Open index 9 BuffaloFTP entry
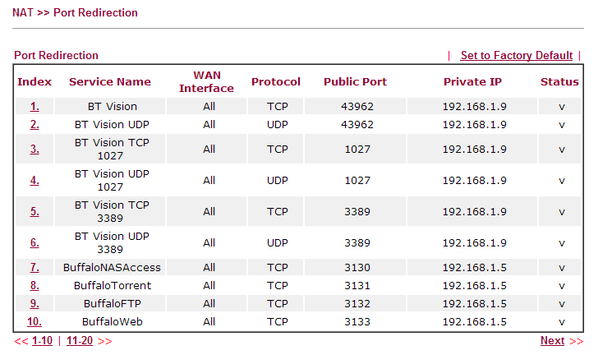 (x=35, y=303)
